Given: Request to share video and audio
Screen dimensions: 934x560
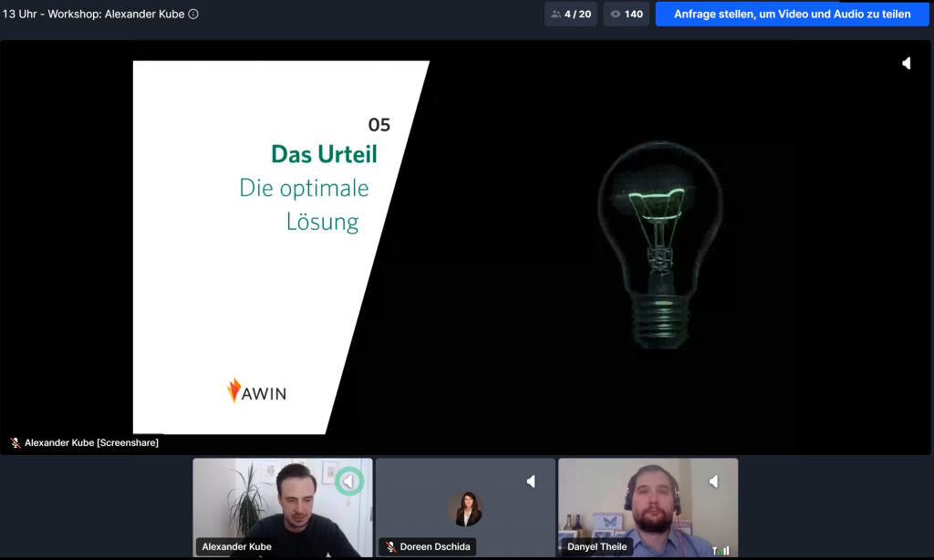Looking at the screenshot, I should (x=793, y=14).
